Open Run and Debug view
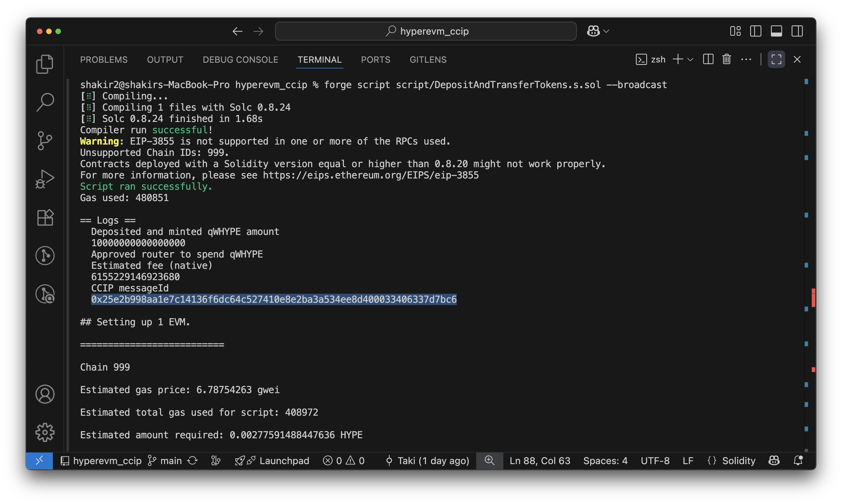 click(x=45, y=179)
